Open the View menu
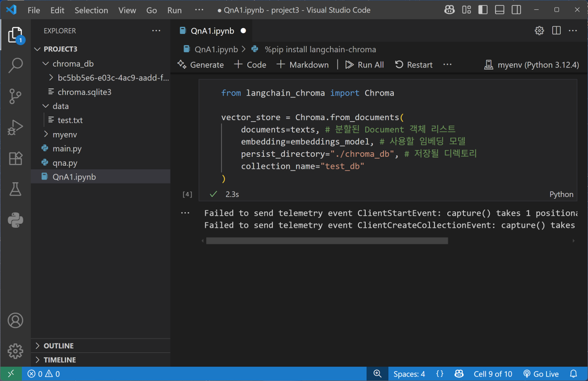Image resolution: width=588 pixels, height=381 pixels. click(x=127, y=10)
